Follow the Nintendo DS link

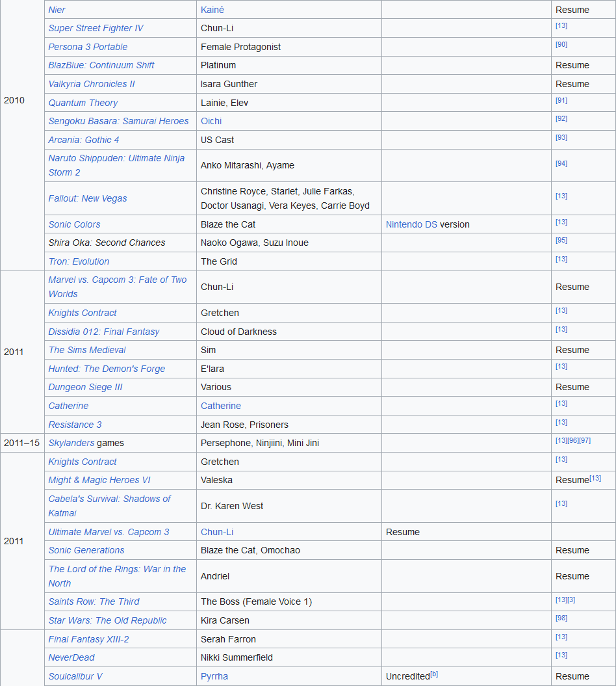(x=411, y=224)
